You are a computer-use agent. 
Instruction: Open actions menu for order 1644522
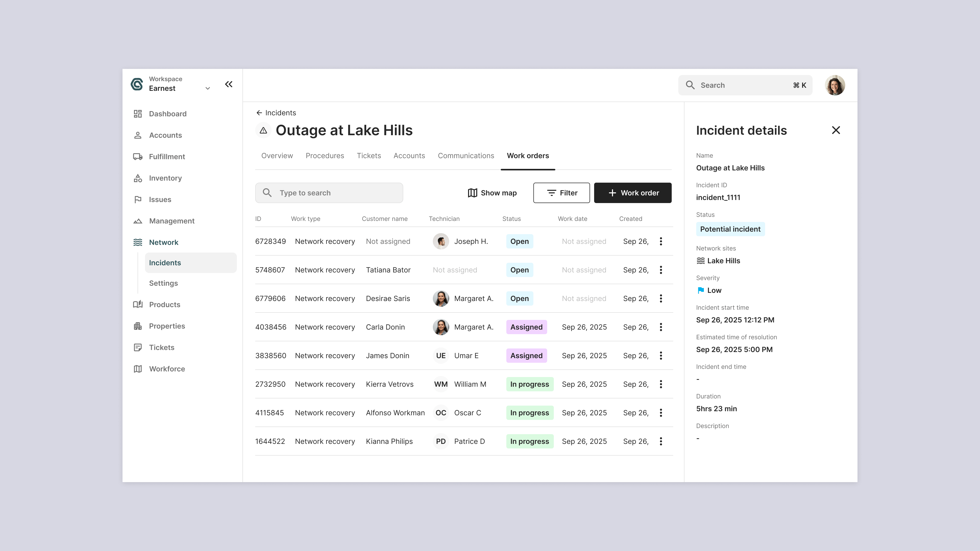pyautogui.click(x=661, y=442)
